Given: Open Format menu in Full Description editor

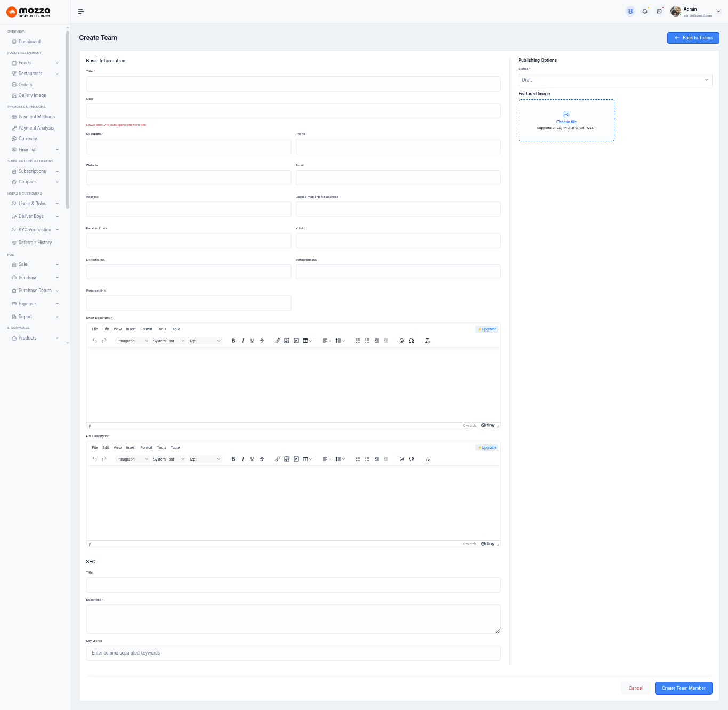Looking at the screenshot, I should [x=146, y=447].
